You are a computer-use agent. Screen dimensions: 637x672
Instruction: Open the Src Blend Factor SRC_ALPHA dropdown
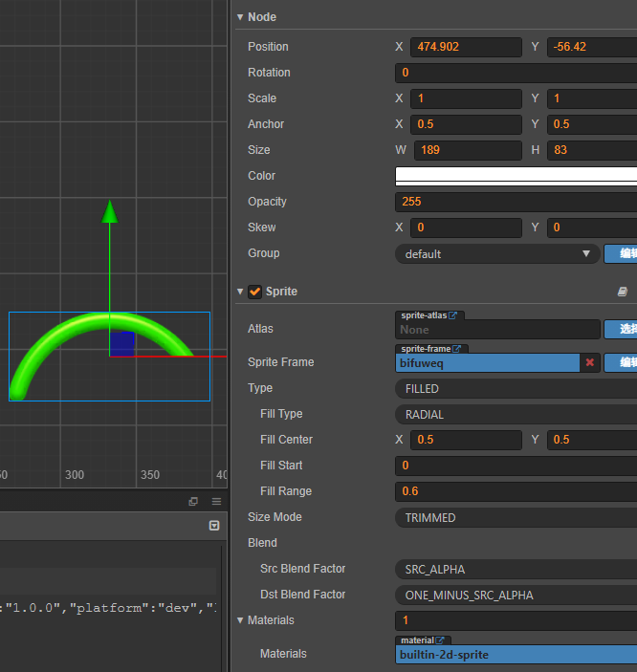coord(516,569)
